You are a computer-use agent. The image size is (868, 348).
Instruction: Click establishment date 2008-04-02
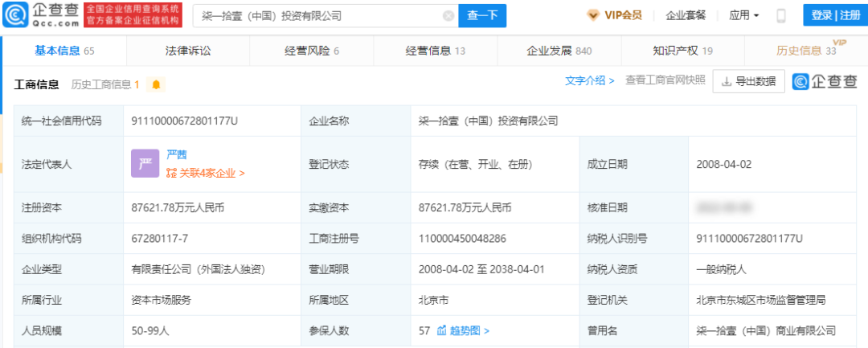pyautogui.click(x=723, y=164)
